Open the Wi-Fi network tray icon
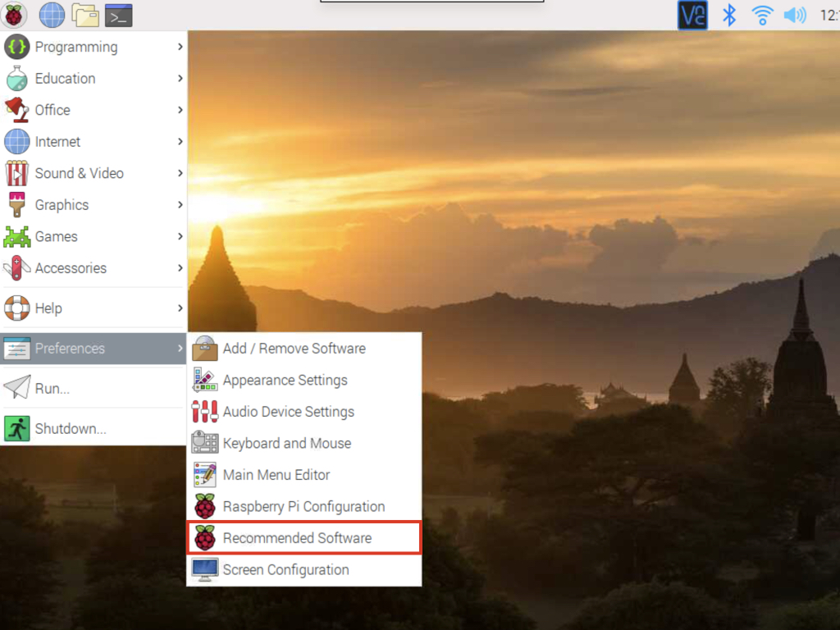 [x=762, y=15]
